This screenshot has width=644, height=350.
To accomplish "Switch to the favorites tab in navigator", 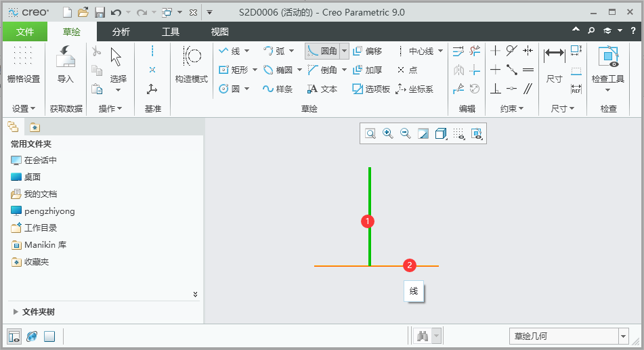I will [35, 127].
